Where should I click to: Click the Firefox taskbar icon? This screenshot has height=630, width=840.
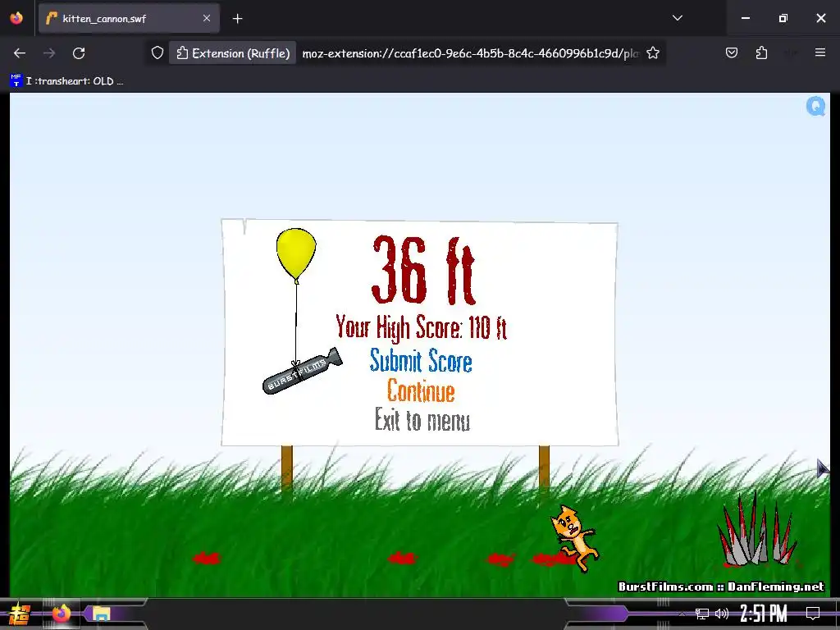coord(61,614)
